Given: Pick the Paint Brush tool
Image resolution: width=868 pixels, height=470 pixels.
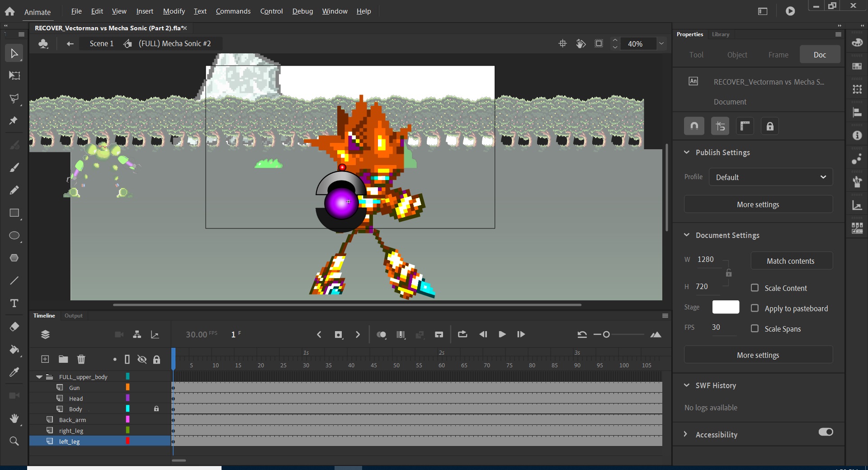Looking at the screenshot, I should click(14, 168).
